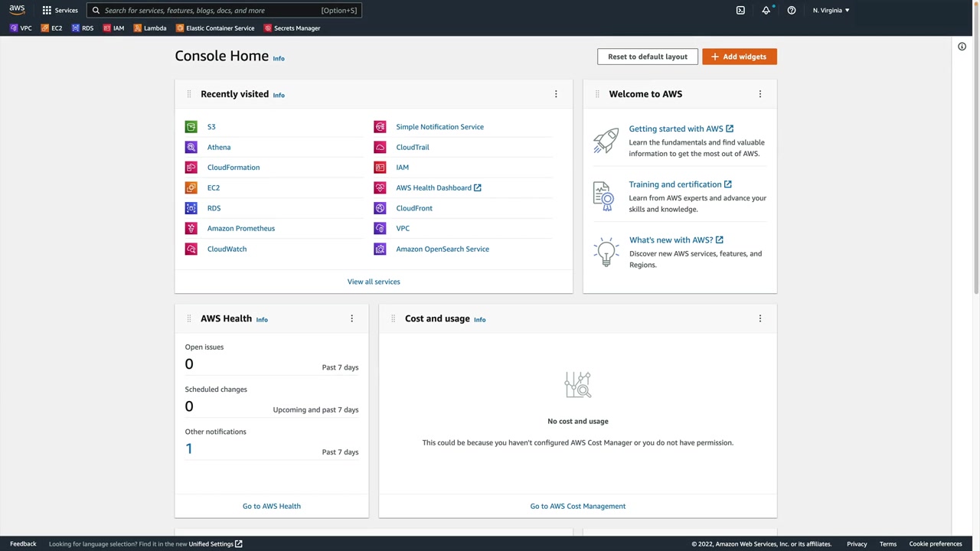Viewport: 980px width, 551px height.
Task: Open Recently visited widget options menu
Action: [x=556, y=94]
